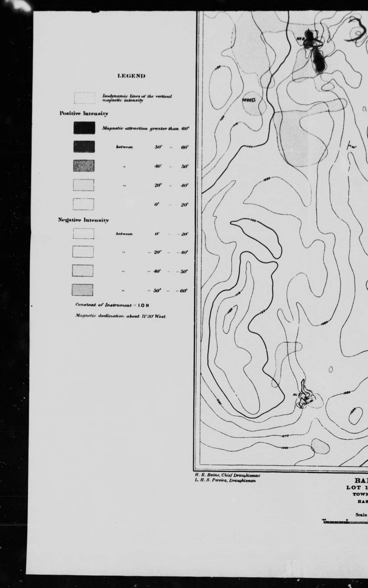
Task: Click the isodynamic lines sample box
Action: [x=84, y=98]
